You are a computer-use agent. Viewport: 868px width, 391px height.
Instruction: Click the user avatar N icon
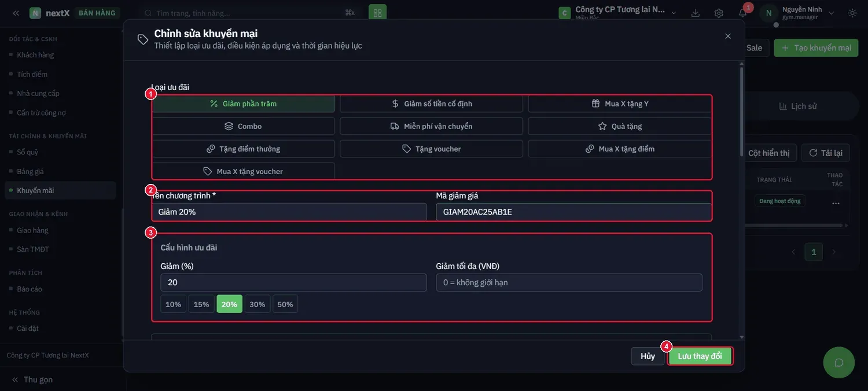768,13
